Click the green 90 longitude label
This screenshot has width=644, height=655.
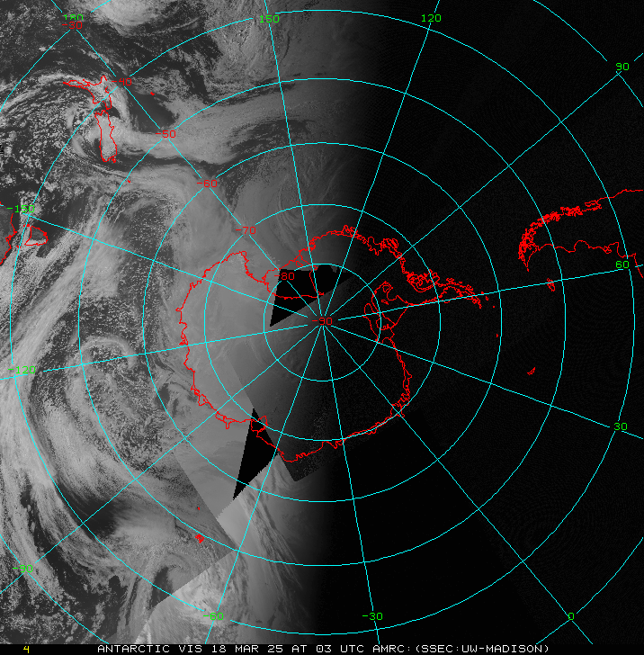coord(622,67)
